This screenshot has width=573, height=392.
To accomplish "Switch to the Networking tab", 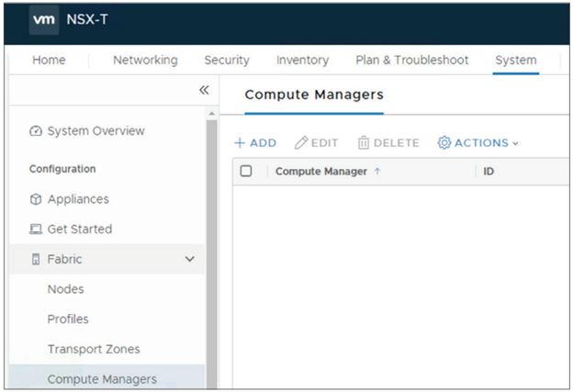I will [x=145, y=60].
